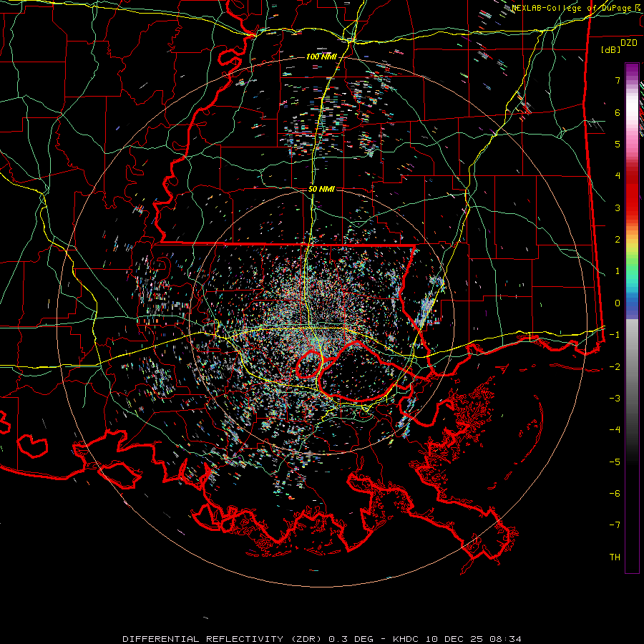The width and height of the screenshot is (644, 644).
Task: Click the purple top of the ZDR color bar
Action: tap(632, 70)
